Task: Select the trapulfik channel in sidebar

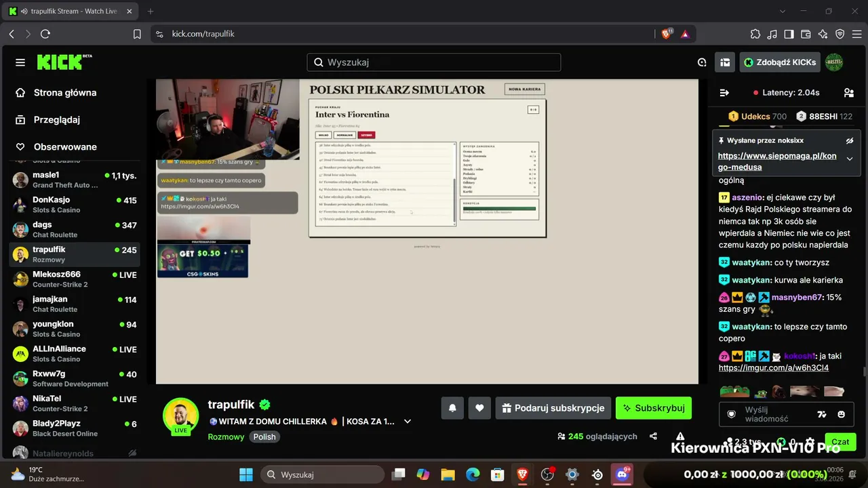Action: [75, 254]
